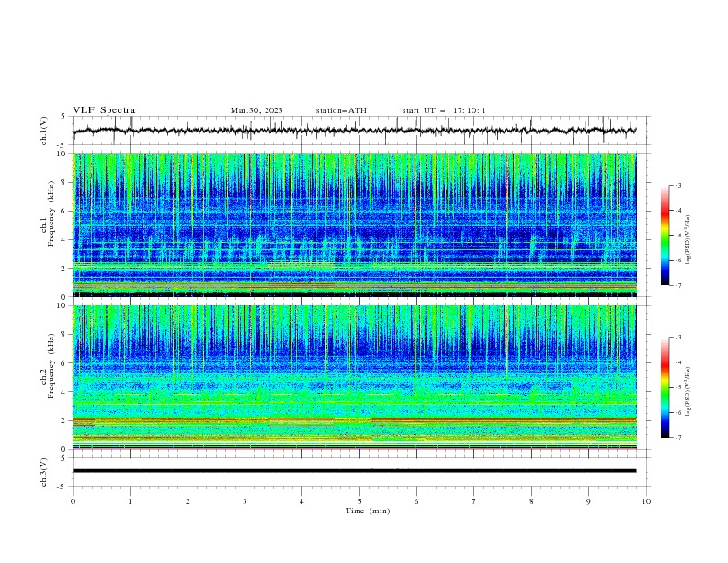Click inside the ch.1 spectrogram panel
This screenshot has width=728, height=563.
(x=354, y=224)
